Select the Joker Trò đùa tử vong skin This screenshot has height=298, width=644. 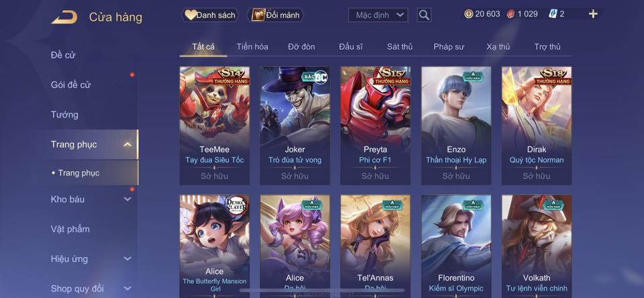click(295, 126)
